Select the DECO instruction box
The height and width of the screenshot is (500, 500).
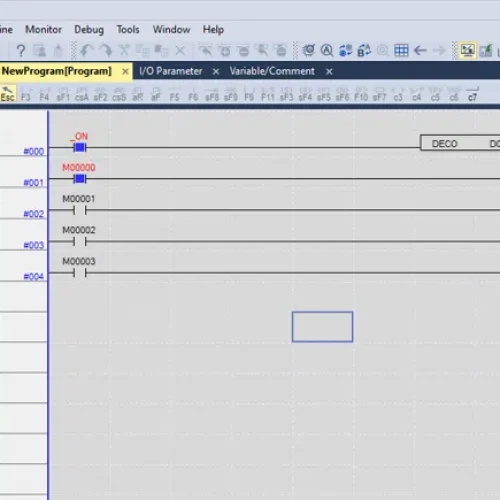pos(460,143)
